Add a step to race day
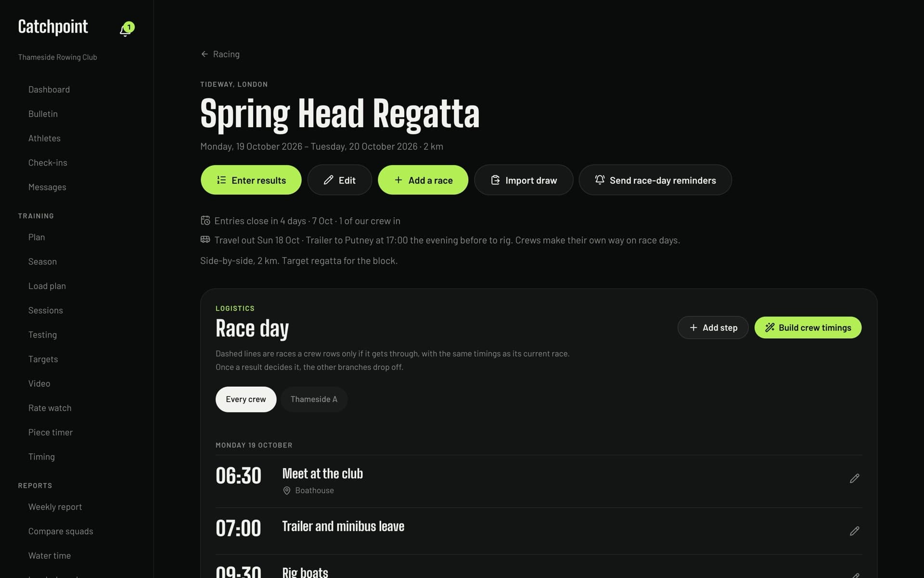The width and height of the screenshot is (924, 578). click(x=713, y=328)
